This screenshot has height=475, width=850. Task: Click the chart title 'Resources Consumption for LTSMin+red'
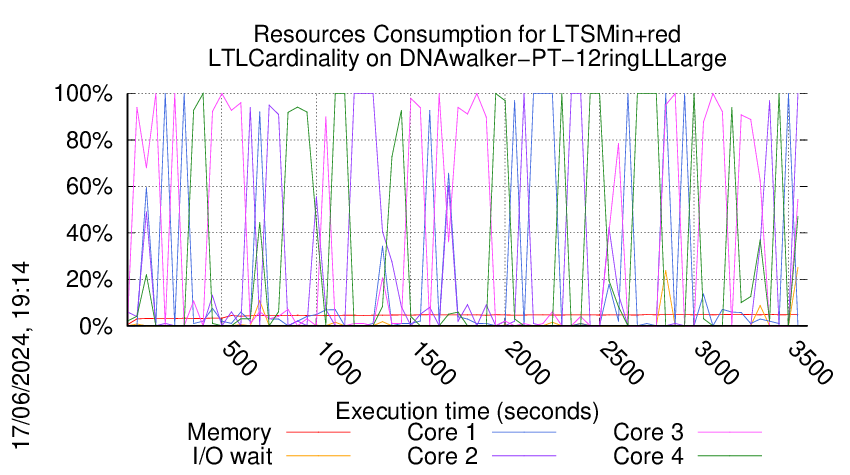pos(467,35)
